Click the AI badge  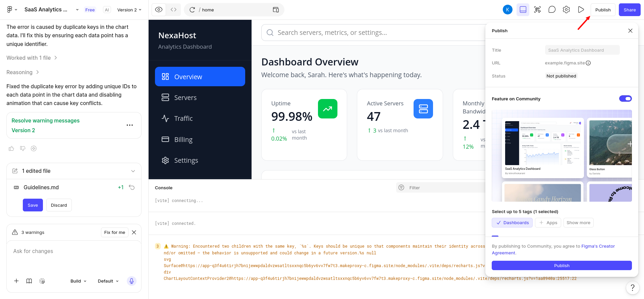pos(107,10)
